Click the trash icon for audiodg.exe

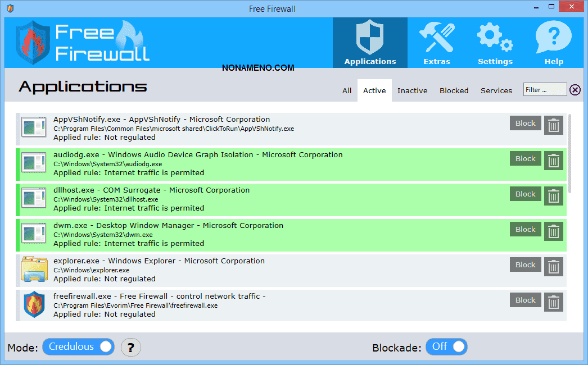[x=554, y=161]
